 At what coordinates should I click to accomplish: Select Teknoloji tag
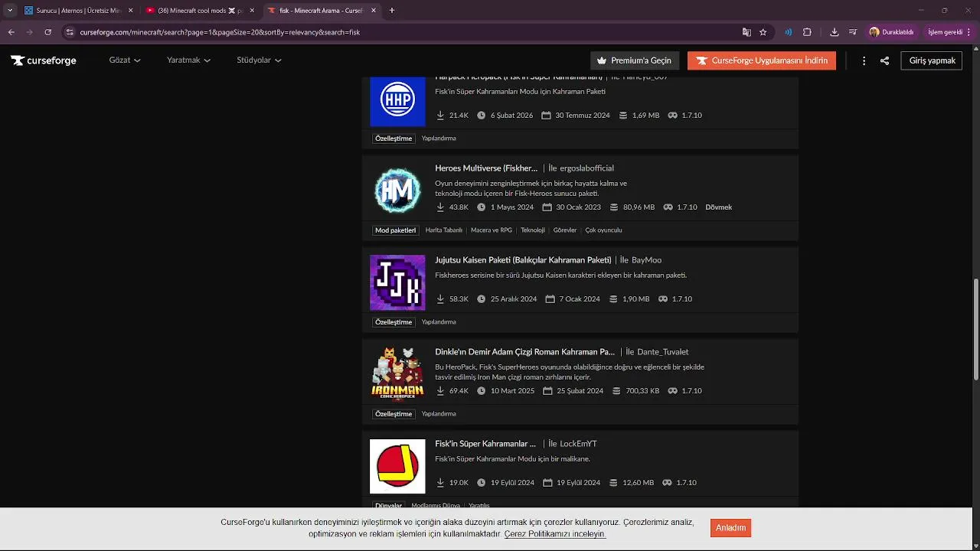click(533, 230)
